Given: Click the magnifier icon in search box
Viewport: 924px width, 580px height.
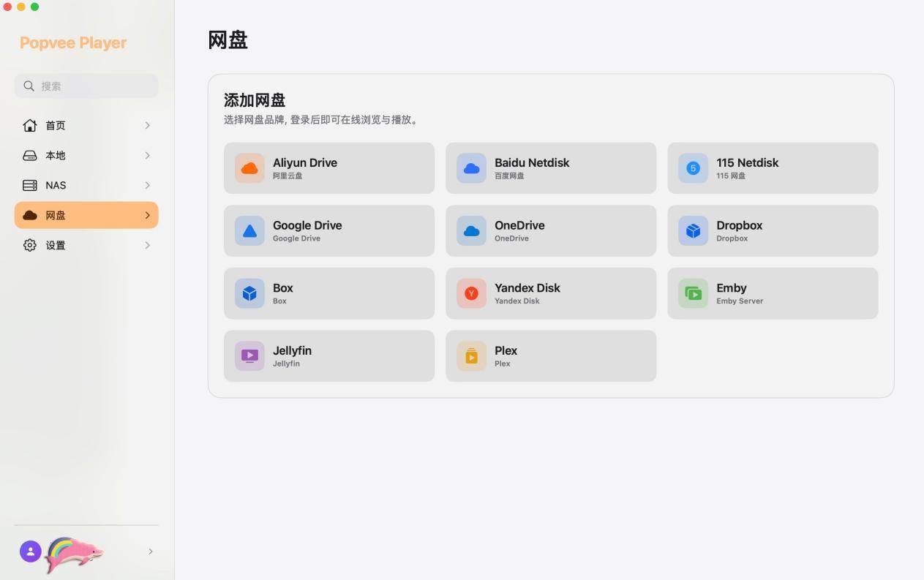Looking at the screenshot, I should (x=29, y=86).
